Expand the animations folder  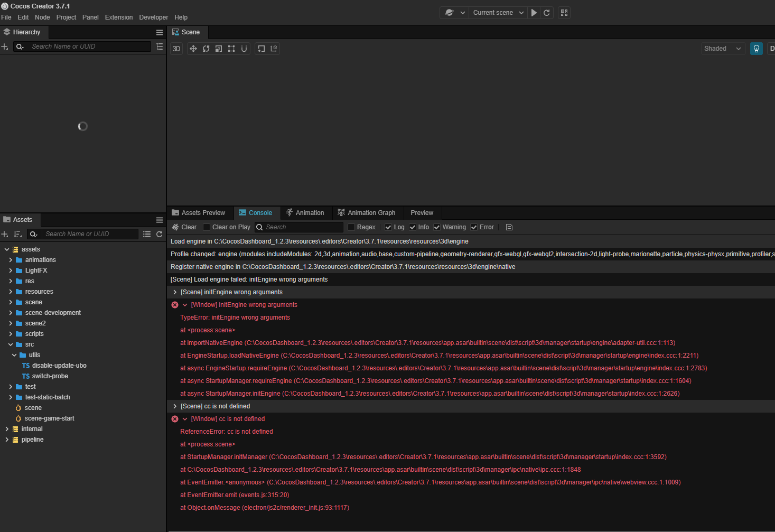[x=11, y=260]
